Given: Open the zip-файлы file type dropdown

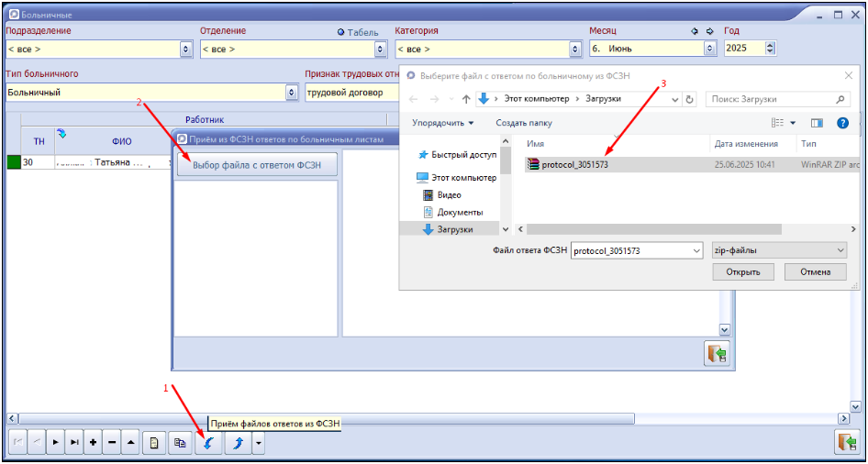Looking at the screenshot, I should pos(840,250).
